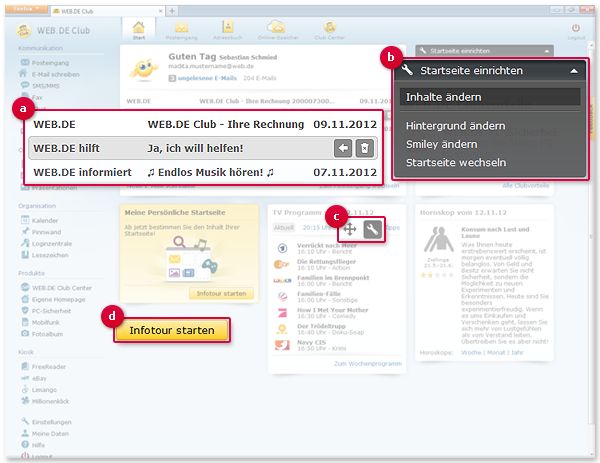Open the Woche horoscope link
Screen dimensions: 600x463
pos(471,352)
